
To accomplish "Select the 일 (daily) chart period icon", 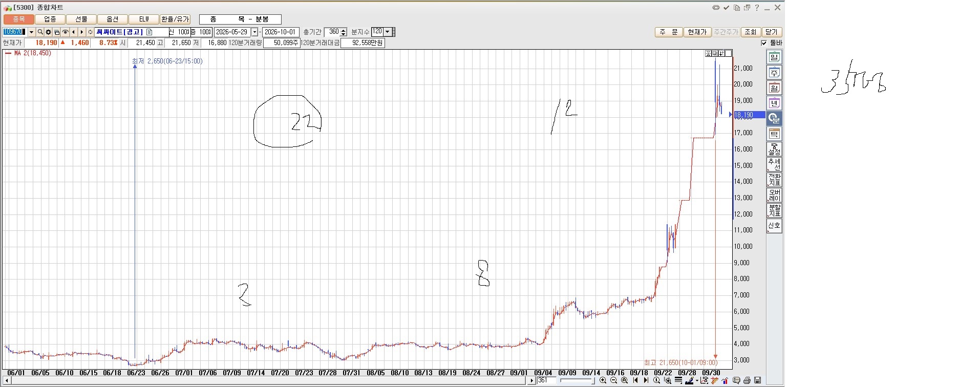I will [774, 57].
